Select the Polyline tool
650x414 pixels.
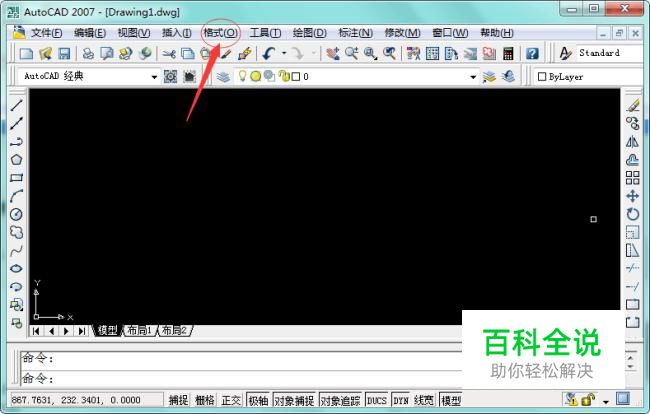[16, 141]
